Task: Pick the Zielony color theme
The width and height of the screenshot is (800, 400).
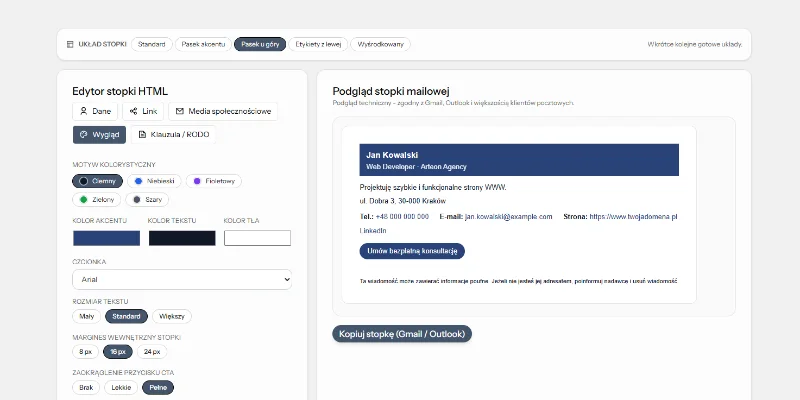Action: pyautogui.click(x=96, y=199)
